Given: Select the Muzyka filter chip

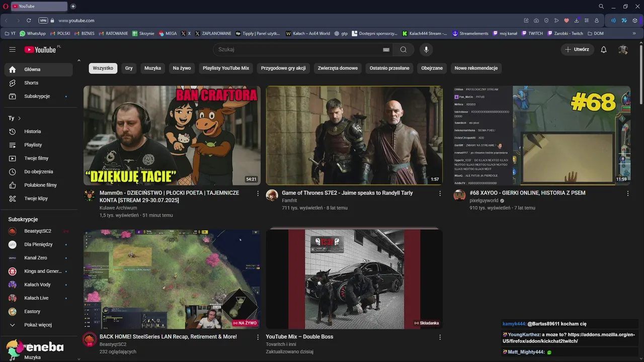Looking at the screenshot, I should coord(152,68).
